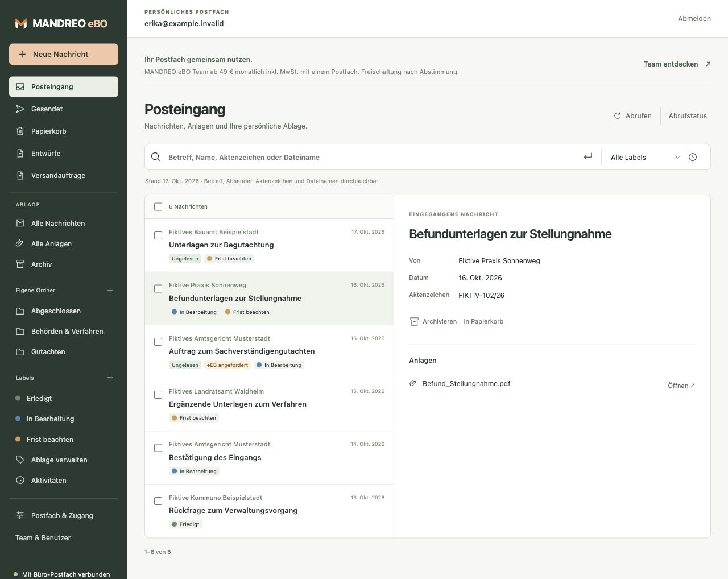This screenshot has width=728, height=579.
Task: Filter by the blue In Bearbeitung label
Action: (x=64, y=419)
